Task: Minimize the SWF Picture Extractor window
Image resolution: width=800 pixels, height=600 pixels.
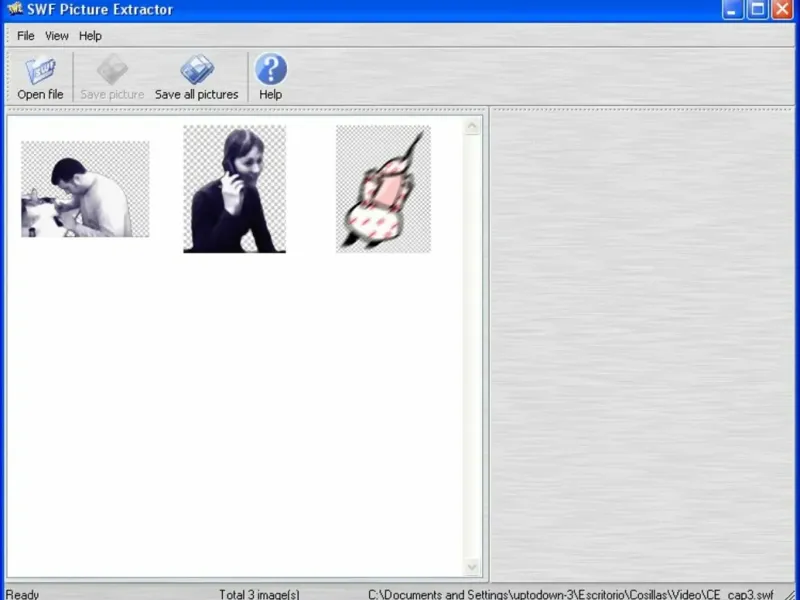Action: point(733,9)
